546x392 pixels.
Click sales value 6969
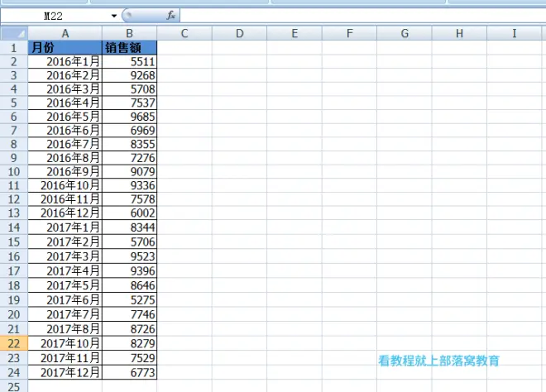130,130
